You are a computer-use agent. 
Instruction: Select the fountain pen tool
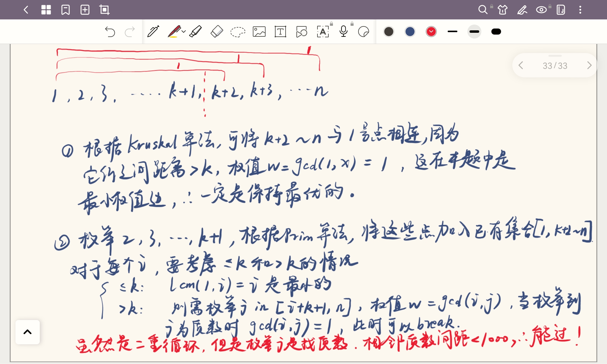click(153, 32)
